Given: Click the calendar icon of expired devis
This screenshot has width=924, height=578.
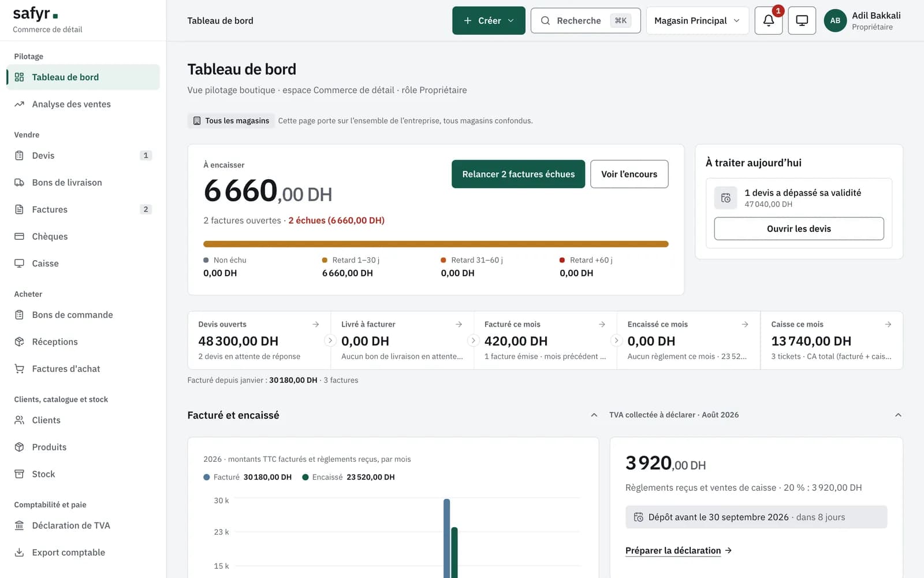Looking at the screenshot, I should pos(726,198).
